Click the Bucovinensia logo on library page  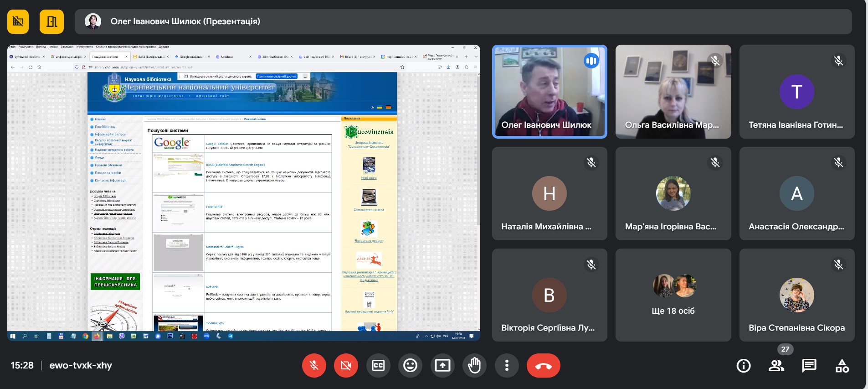click(369, 132)
